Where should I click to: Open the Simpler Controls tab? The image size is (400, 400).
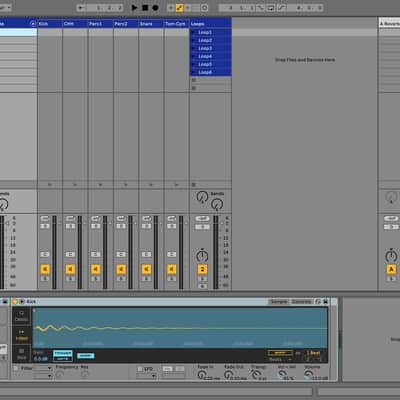point(302,302)
